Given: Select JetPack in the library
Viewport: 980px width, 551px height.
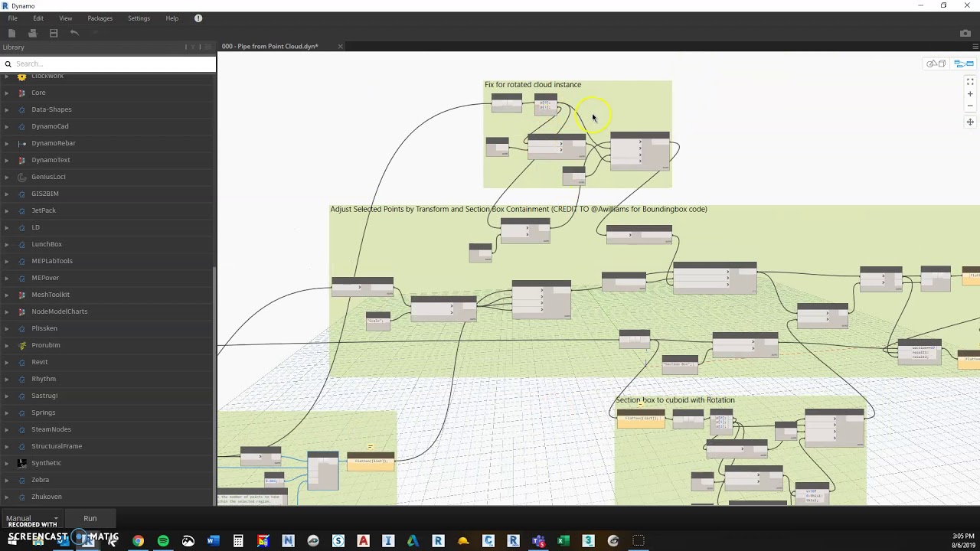Looking at the screenshot, I should 44,210.
